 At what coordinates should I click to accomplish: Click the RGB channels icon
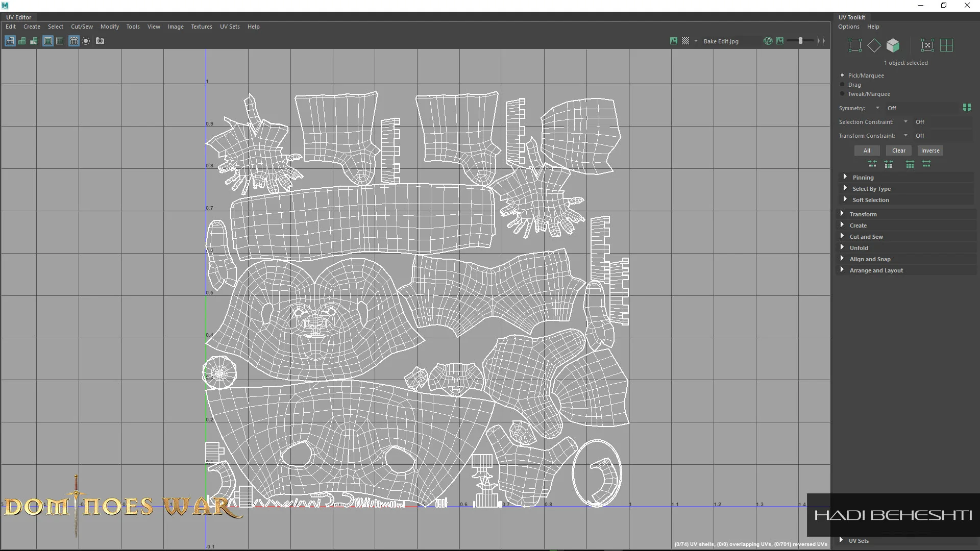pyautogui.click(x=768, y=41)
